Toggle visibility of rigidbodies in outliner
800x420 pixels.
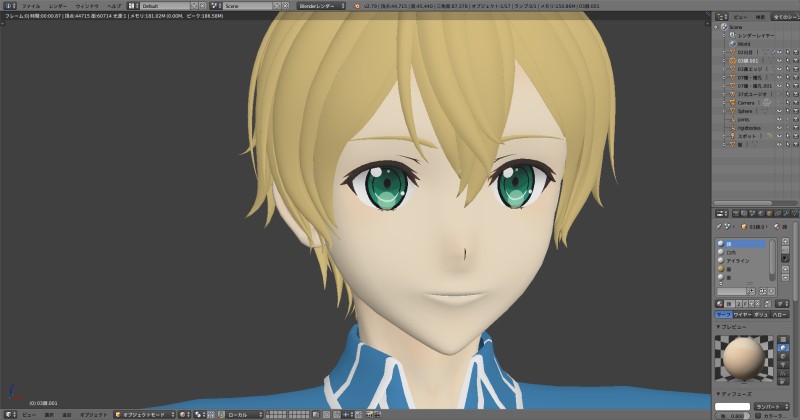click(x=779, y=128)
